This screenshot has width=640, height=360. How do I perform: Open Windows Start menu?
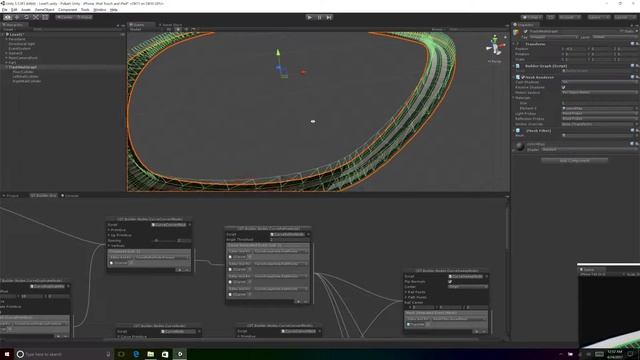pos(7,354)
